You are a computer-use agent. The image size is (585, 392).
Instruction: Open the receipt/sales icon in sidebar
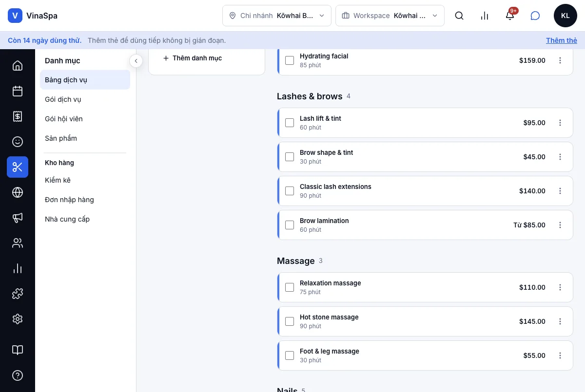click(18, 116)
